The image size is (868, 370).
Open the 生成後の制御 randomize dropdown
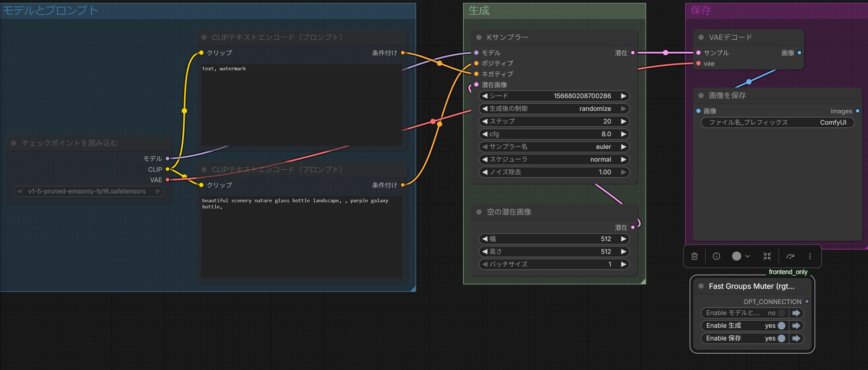[554, 109]
